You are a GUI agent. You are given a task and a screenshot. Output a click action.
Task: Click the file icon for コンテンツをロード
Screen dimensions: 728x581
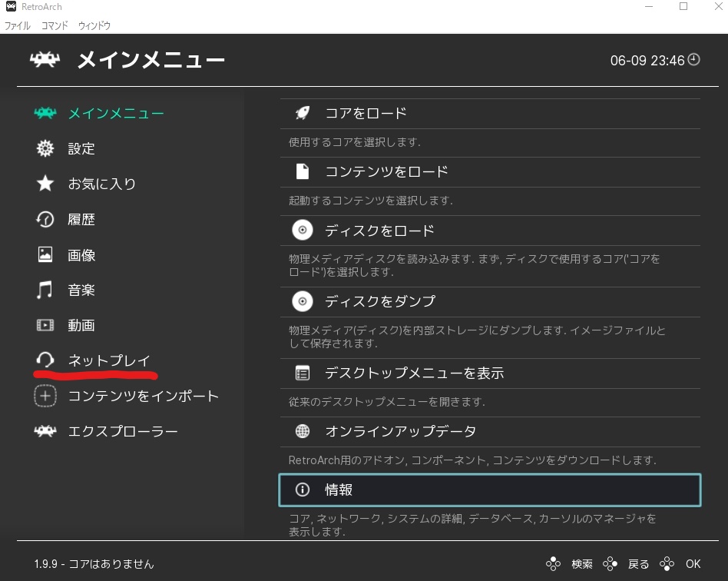303,171
